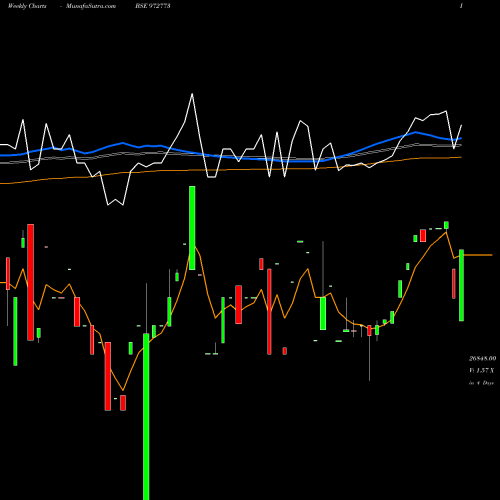Click the horizontal orange line beside the last candle
This screenshot has height=500, width=500.
[478, 255]
